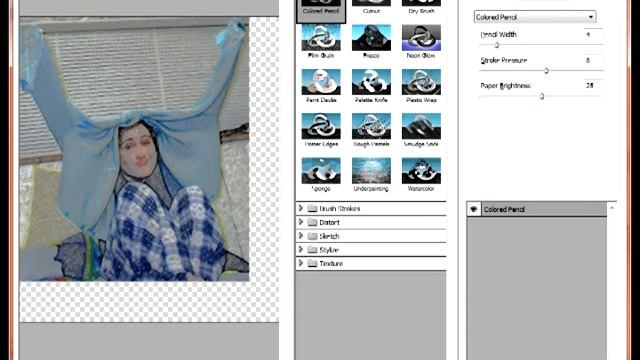Select the Watercolor filter thumbnail
The image size is (640, 360).
coord(421,171)
